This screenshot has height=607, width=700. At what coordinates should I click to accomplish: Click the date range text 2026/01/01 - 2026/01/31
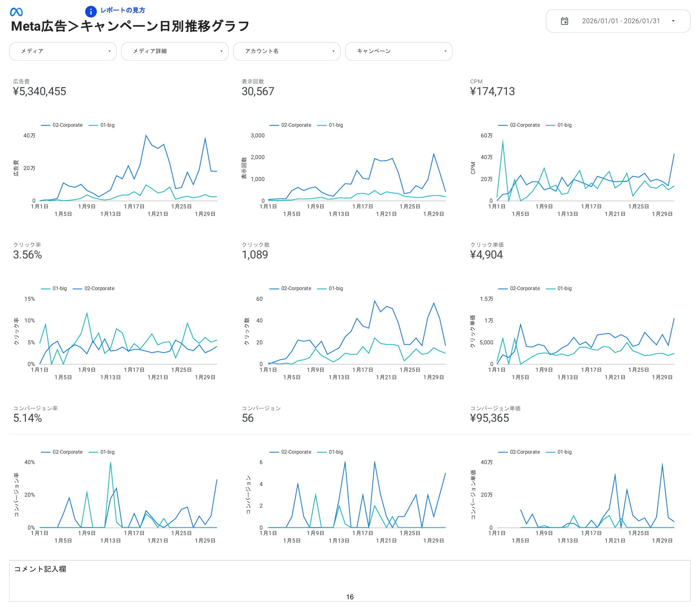click(x=621, y=21)
